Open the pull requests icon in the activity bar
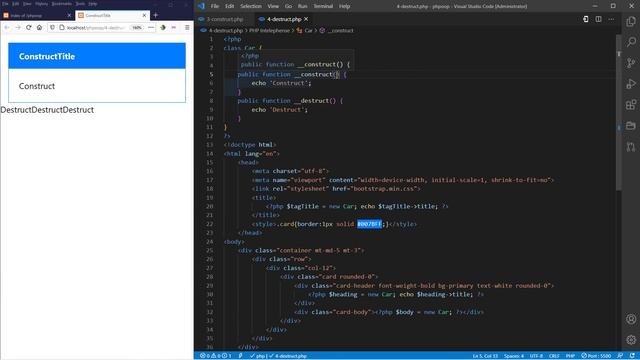Screen dimensions: 640x360 click(631, 147)
